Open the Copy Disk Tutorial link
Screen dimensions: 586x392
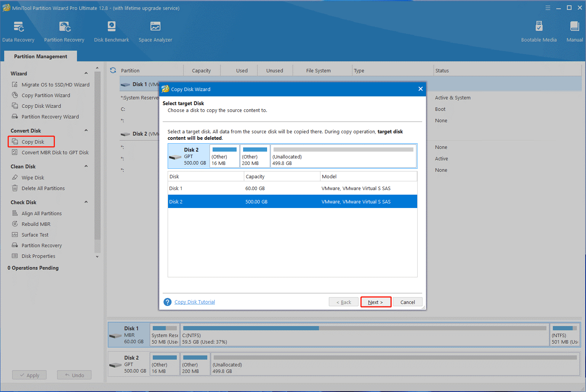coord(194,301)
